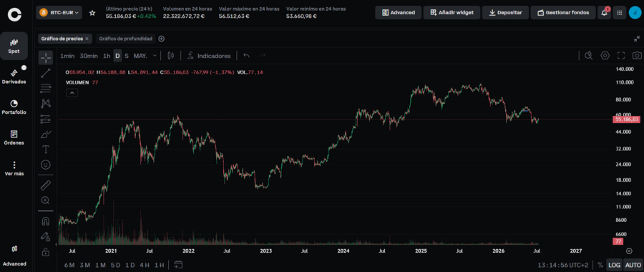Viewport: 644px width, 272px height.
Task: Open chart settings hexagon icon
Action: click(x=605, y=55)
